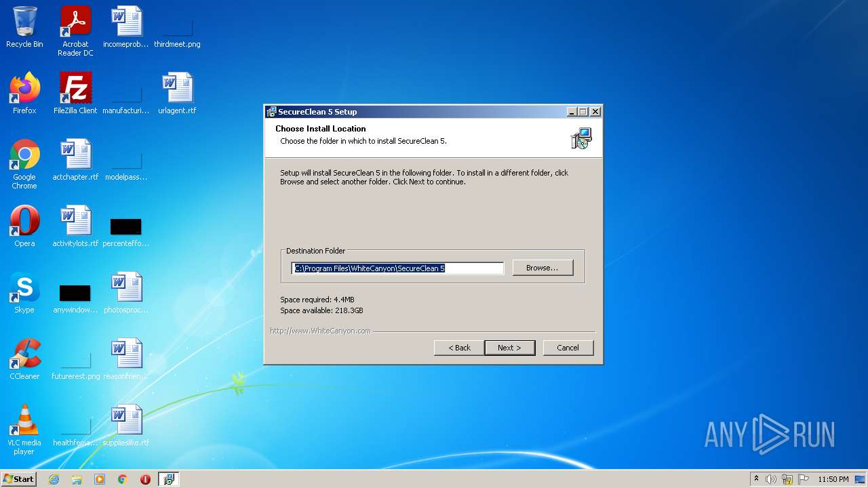
Task: Launch VLC media player shortcut
Action: pyautogui.click(x=24, y=430)
